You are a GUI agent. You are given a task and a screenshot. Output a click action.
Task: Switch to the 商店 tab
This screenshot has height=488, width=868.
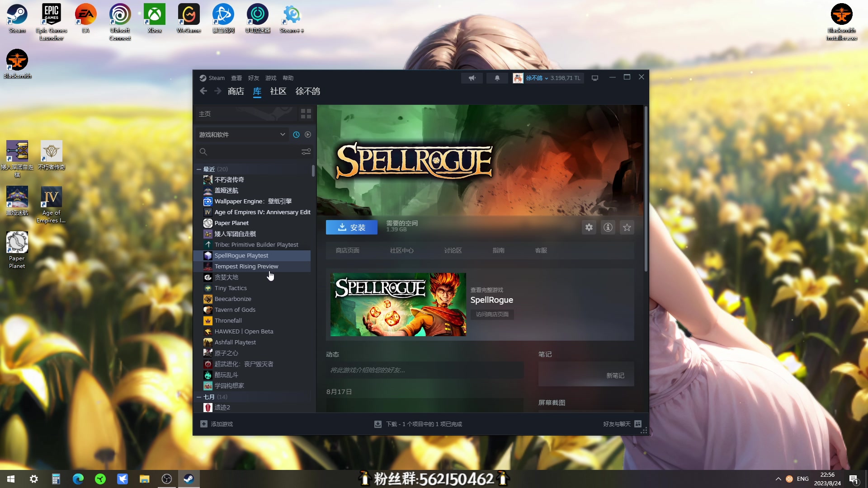tap(236, 91)
